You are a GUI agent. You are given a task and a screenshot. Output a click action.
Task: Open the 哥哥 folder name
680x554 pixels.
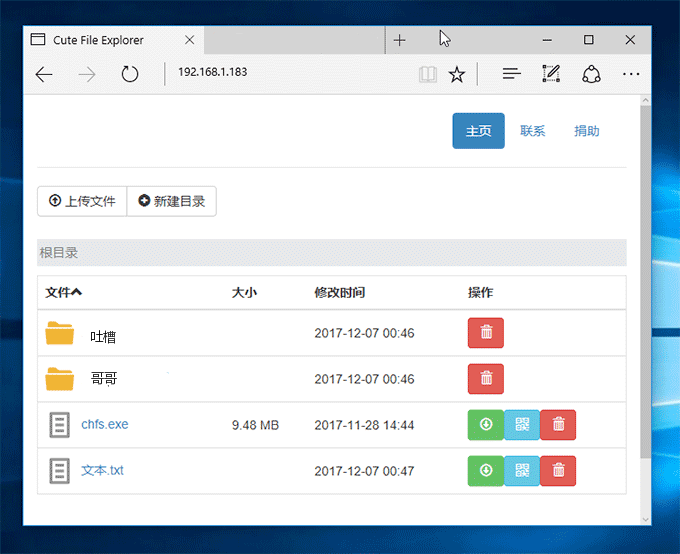tap(104, 378)
